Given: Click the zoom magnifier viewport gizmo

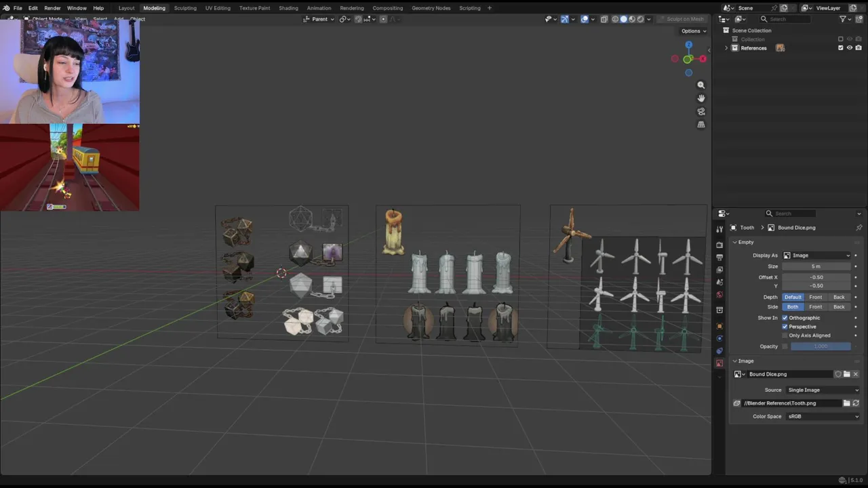Looking at the screenshot, I should coord(701,85).
